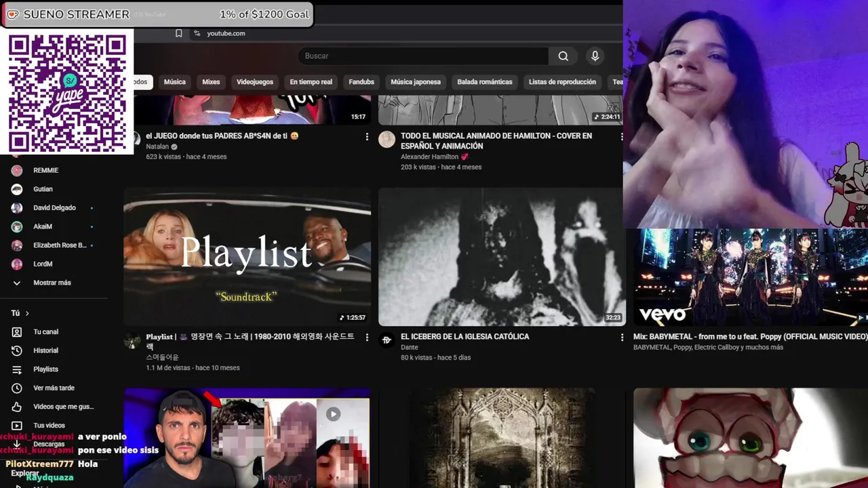Select the Mixes filter chip
868x488 pixels.
point(211,82)
